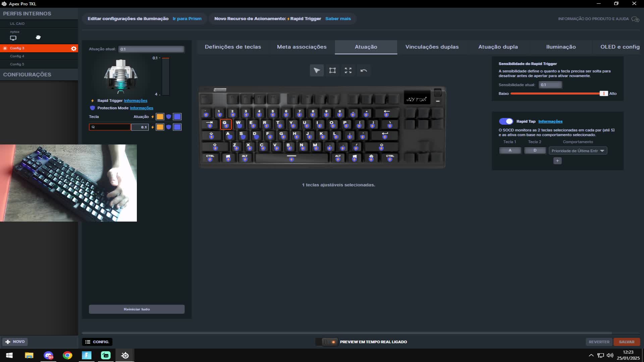
Task: Select the arrow cursor selection tool
Action: [317, 70]
